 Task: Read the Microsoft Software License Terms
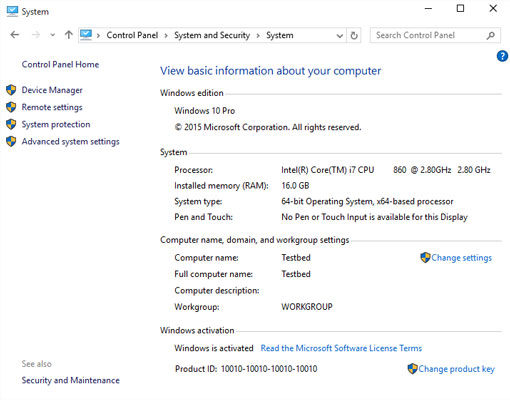[x=341, y=348]
